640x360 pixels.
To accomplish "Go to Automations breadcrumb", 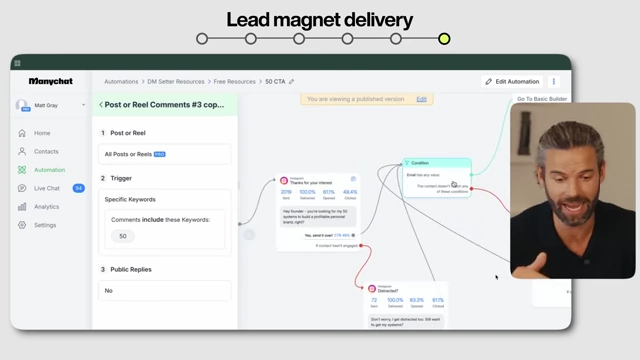I will (121, 82).
